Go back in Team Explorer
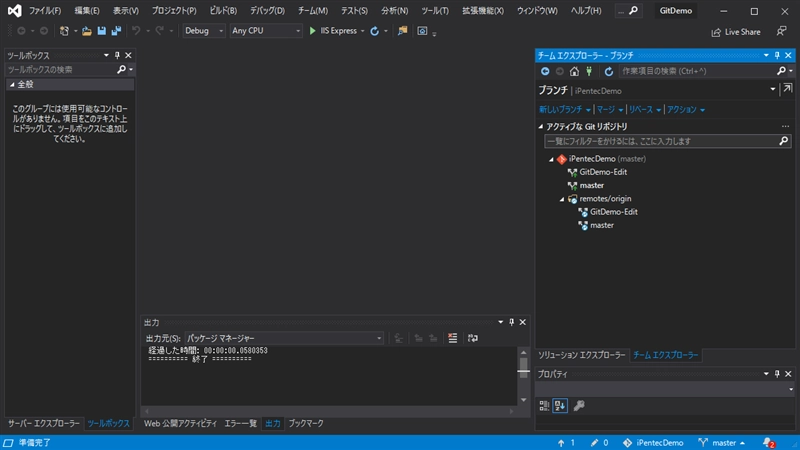This screenshot has width=800, height=450. tap(545, 71)
